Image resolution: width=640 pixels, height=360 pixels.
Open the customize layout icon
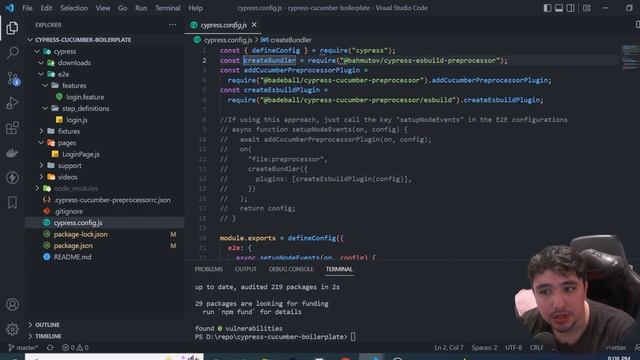tap(587, 8)
